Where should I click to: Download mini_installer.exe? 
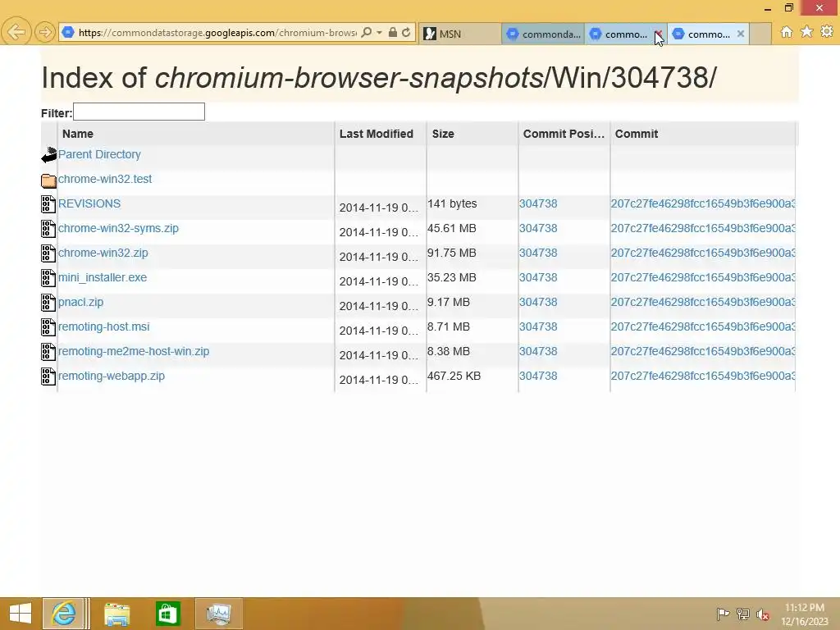(x=103, y=277)
